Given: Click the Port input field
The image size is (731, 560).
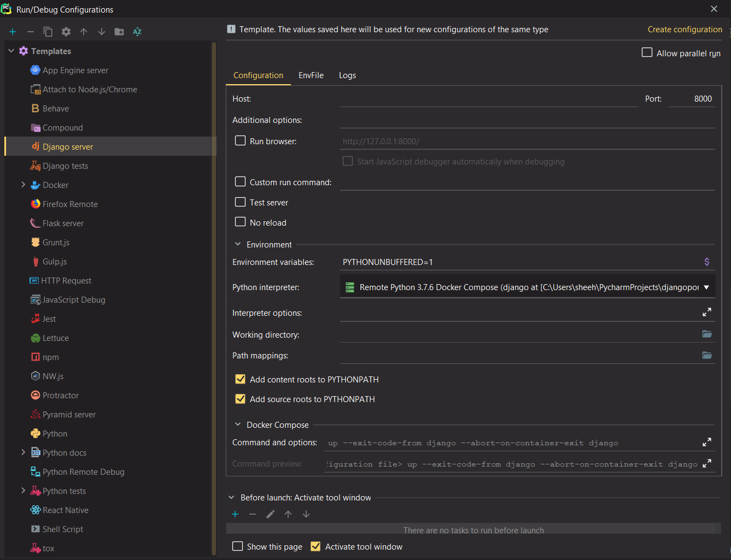Looking at the screenshot, I should 692,98.
